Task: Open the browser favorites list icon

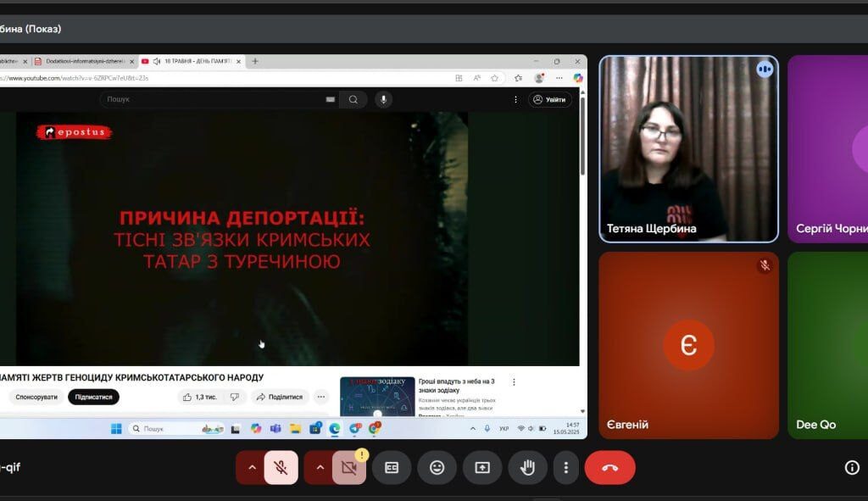Action: [518, 78]
